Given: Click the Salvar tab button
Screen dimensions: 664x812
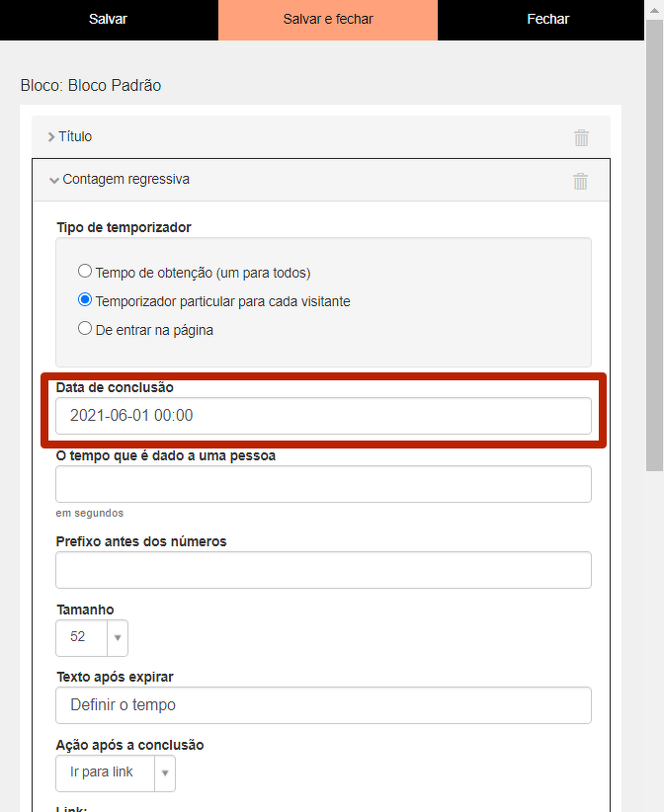Looking at the screenshot, I should (x=109, y=20).
